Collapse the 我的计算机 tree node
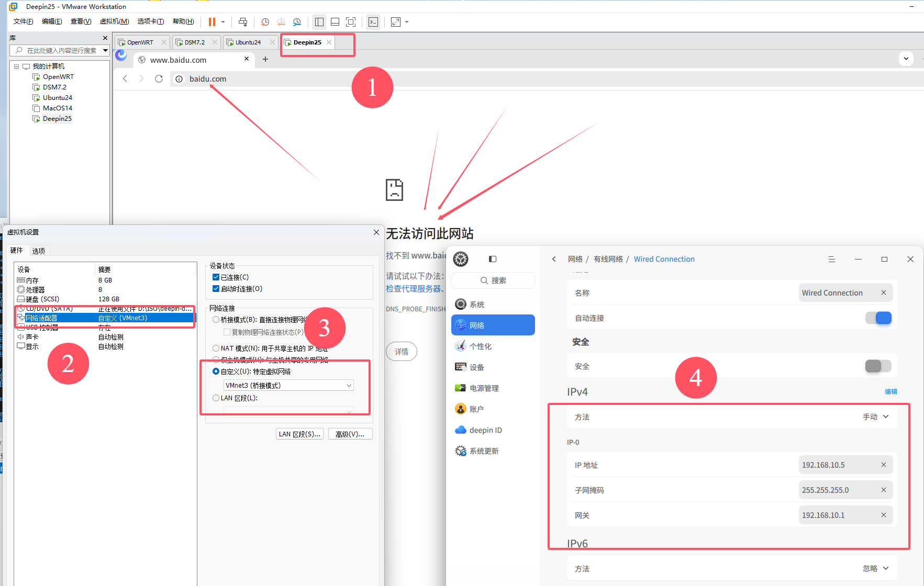The image size is (924, 586). point(17,66)
